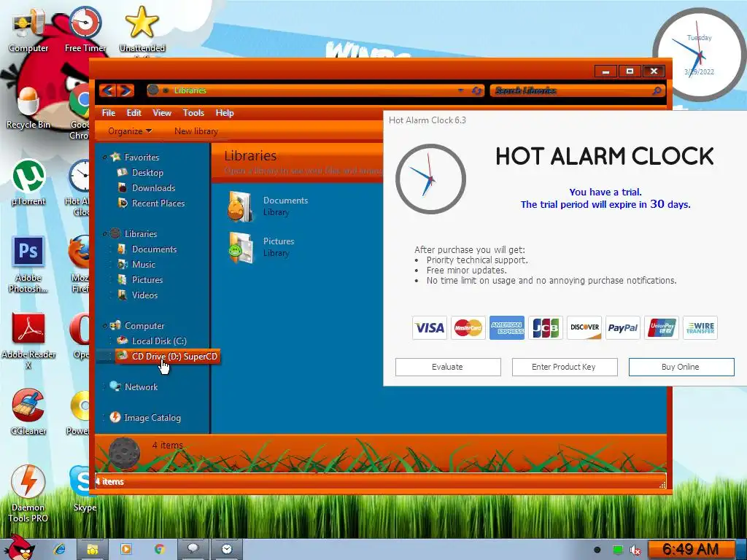747x560 pixels.
Task: Click New library in toolbar
Action: tap(196, 131)
